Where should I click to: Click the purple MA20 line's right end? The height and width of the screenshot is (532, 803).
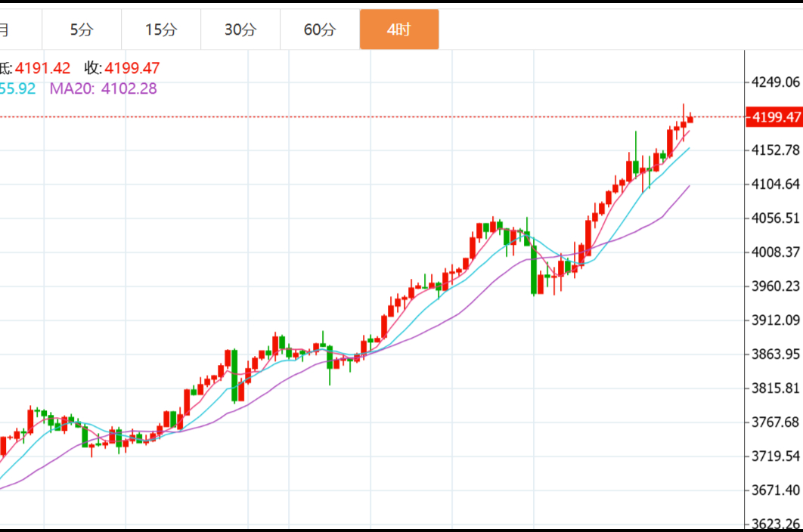(x=688, y=186)
